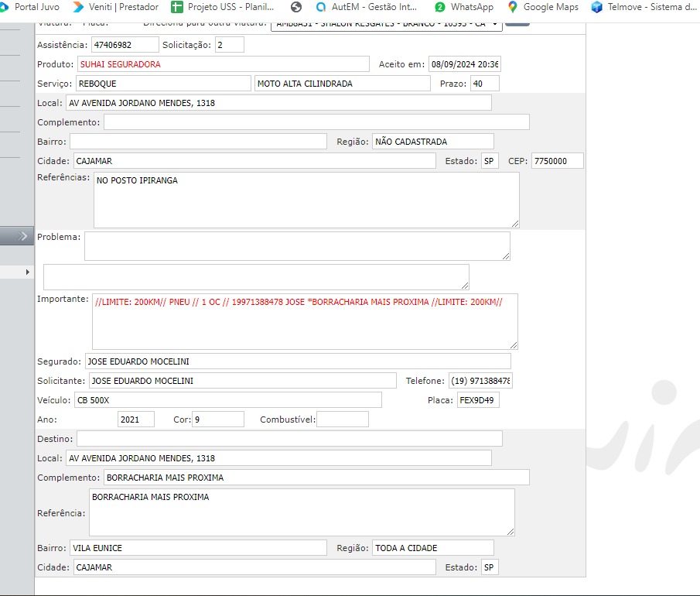The height and width of the screenshot is (596, 700).
Task: Click the CEP field 7750000
Action: [558, 161]
